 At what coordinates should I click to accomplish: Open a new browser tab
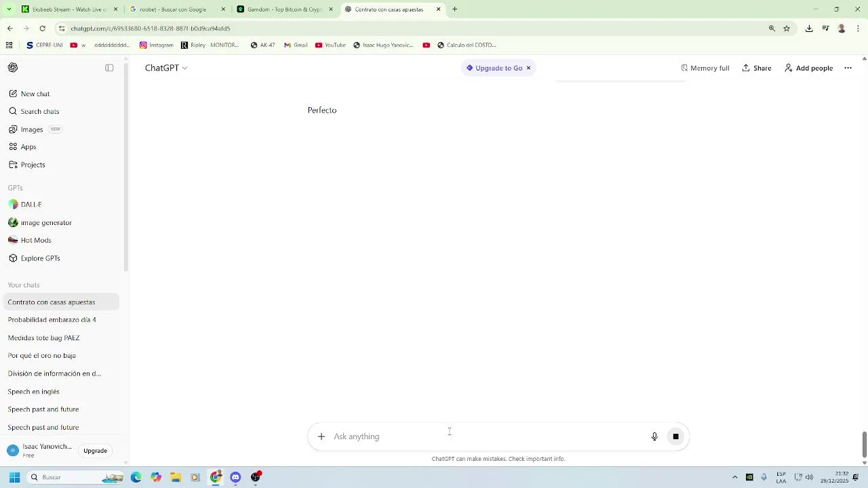(455, 9)
